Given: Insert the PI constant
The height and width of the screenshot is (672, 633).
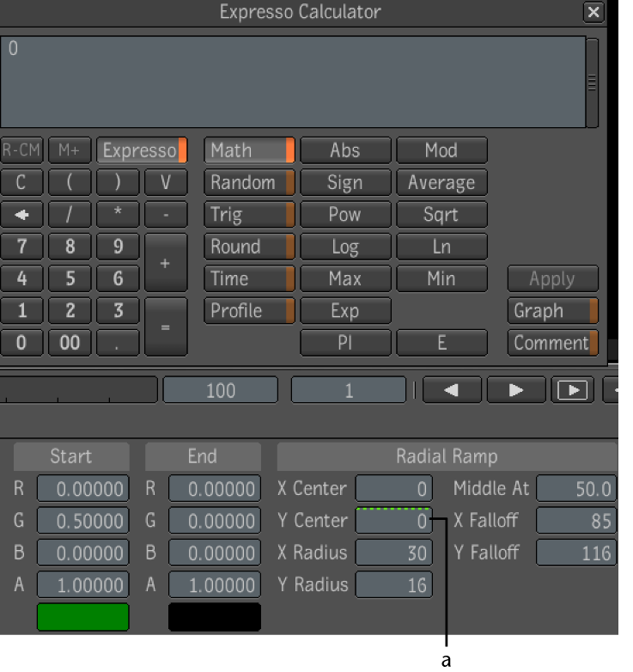Looking at the screenshot, I should pos(345,343).
